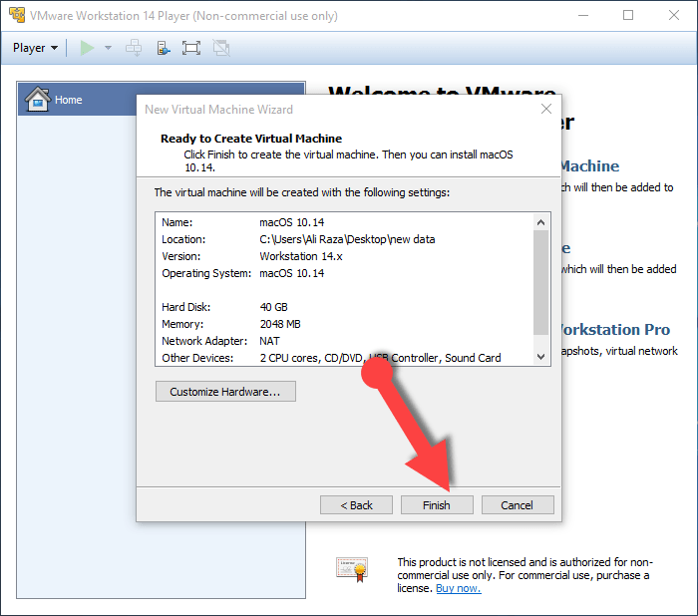This screenshot has height=616, width=698.
Task: Select the Home icon in the library
Action: tap(38, 100)
